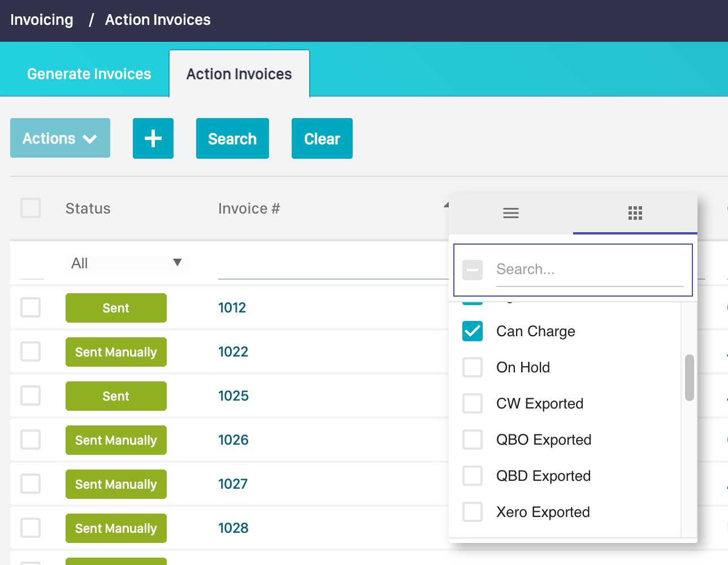The image size is (728, 565).
Task: Open invoice 1025 link
Action: click(x=233, y=396)
